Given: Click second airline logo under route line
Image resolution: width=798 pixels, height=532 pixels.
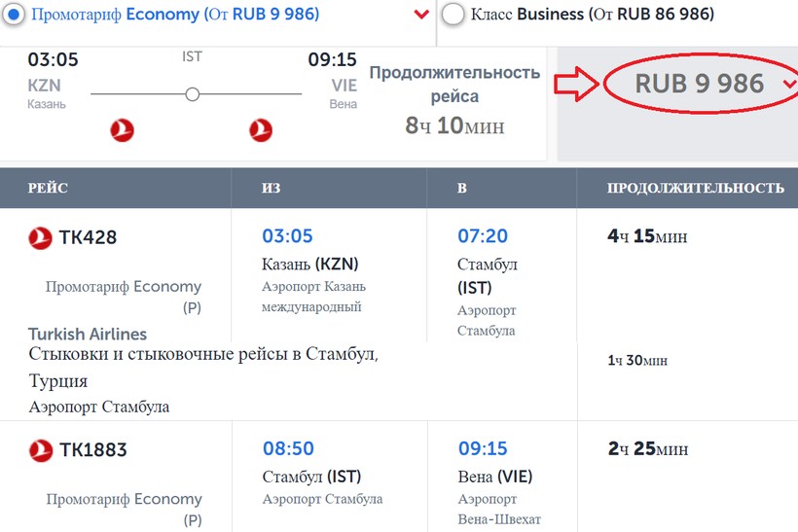Looking at the screenshot, I should click(261, 128).
